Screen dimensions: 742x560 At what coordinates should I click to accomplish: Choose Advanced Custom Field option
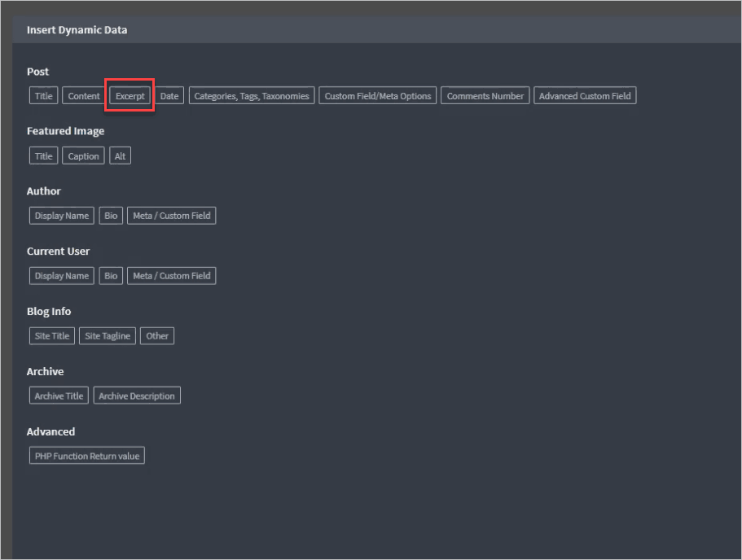585,96
